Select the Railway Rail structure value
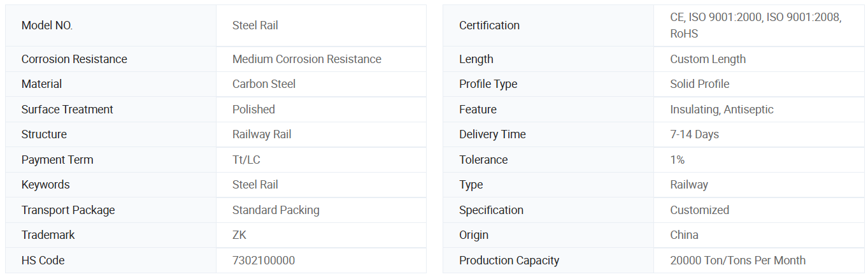868x279 pixels. click(x=262, y=134)
